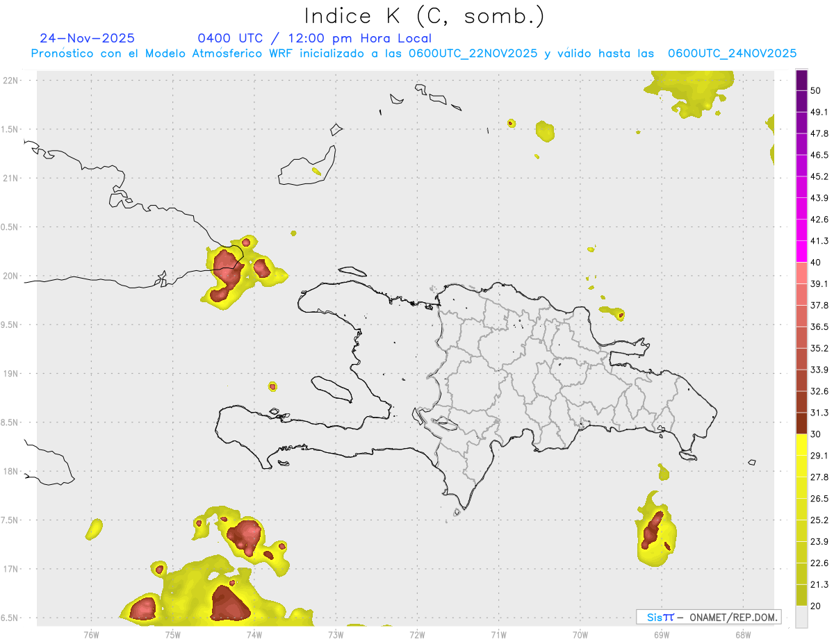
Task: Click the colorbar value "37.8"
Action: click(x=819, y=305)
